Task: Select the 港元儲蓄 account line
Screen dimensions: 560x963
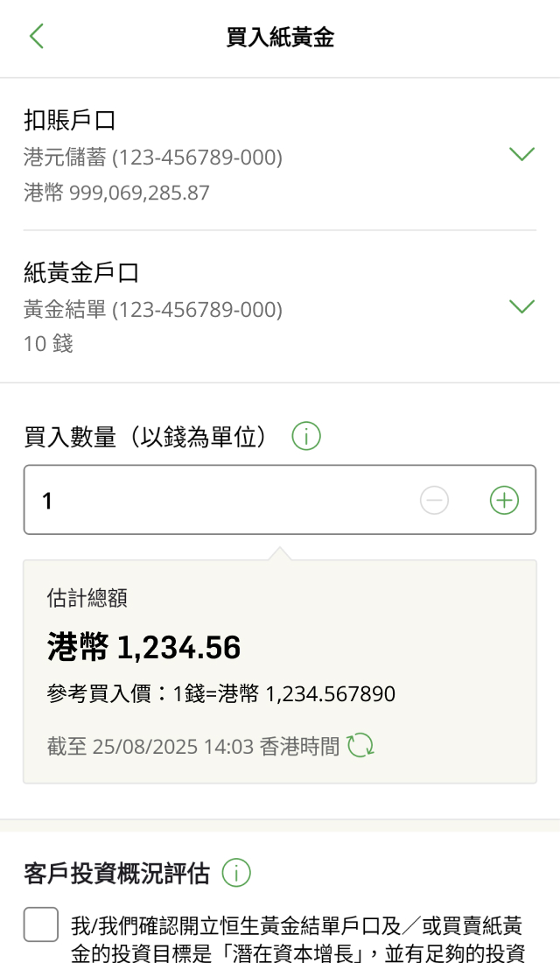Action: (153, 158)
